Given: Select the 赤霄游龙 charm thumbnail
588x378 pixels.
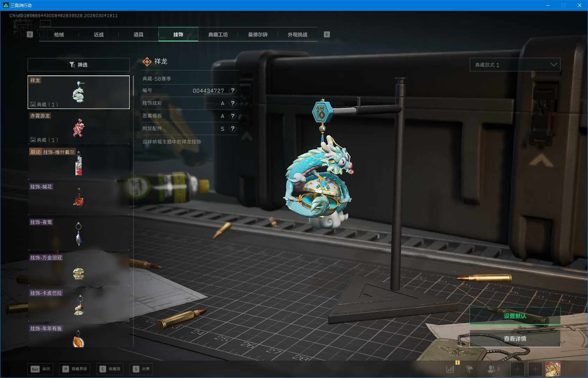Looking at the screenshot, I should (79, 128).
